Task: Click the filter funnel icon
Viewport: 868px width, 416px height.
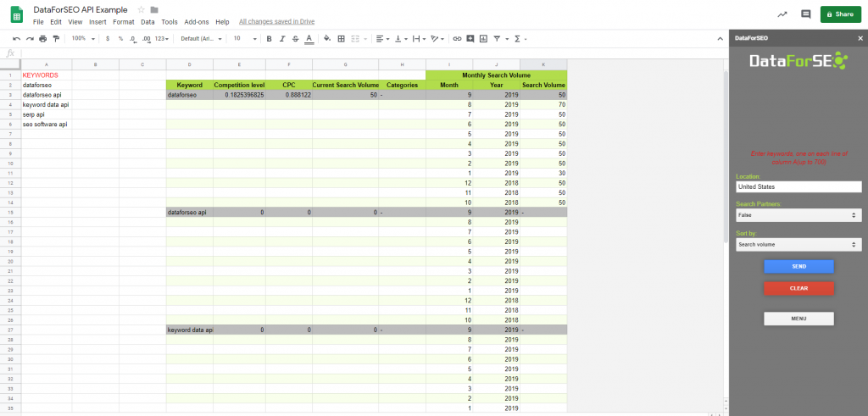Action: pos(497,39)
